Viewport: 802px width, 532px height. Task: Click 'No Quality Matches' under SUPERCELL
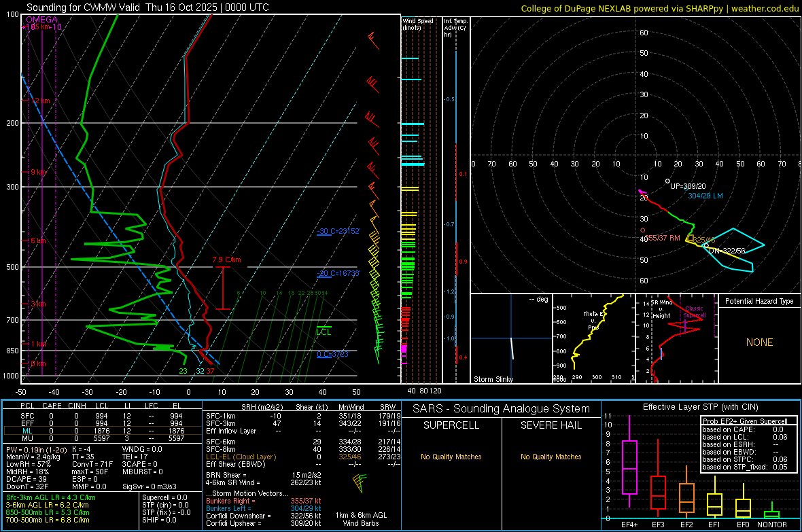point(451,457)
